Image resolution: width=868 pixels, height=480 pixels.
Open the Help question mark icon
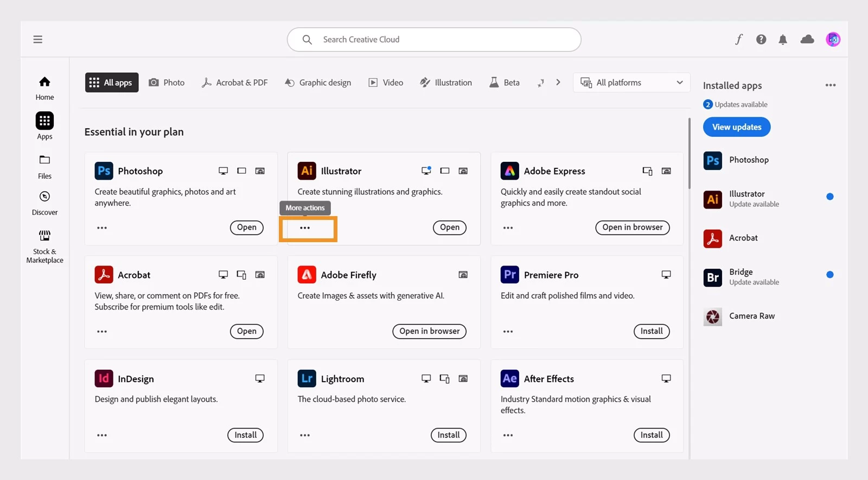(x=761, y=39)
